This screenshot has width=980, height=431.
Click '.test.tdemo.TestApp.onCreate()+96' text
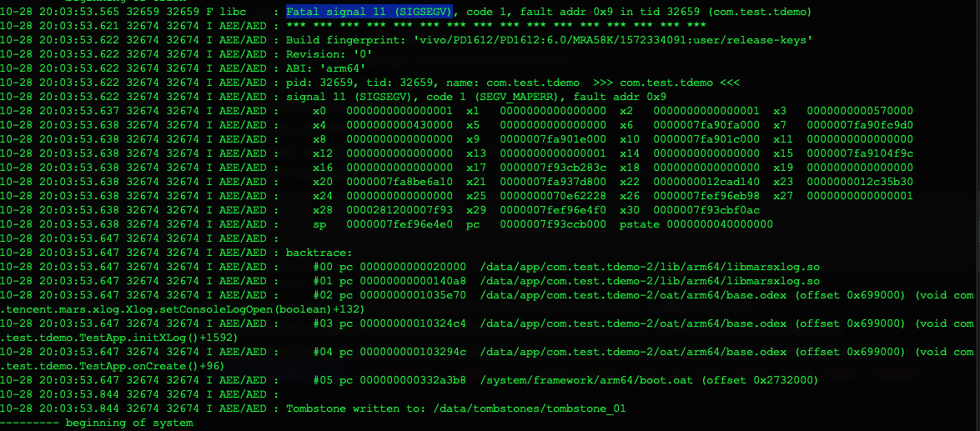[x=112, y=366]
